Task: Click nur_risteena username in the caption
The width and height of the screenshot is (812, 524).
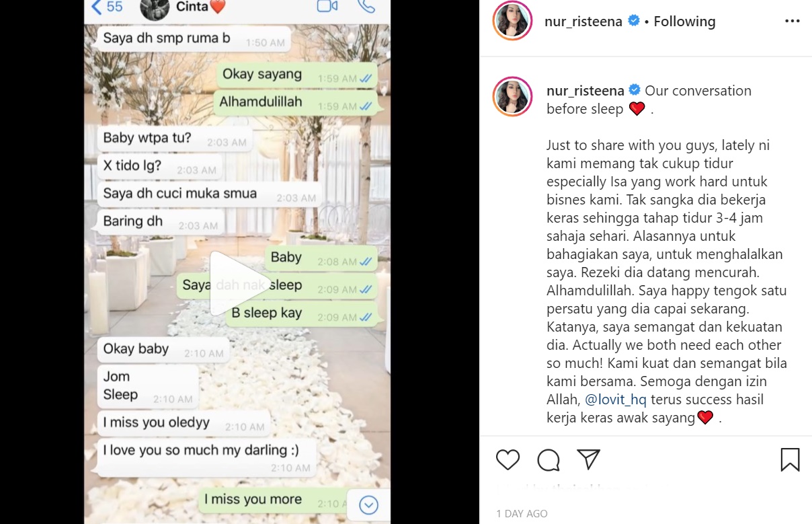Action: [x=585, y=91]
